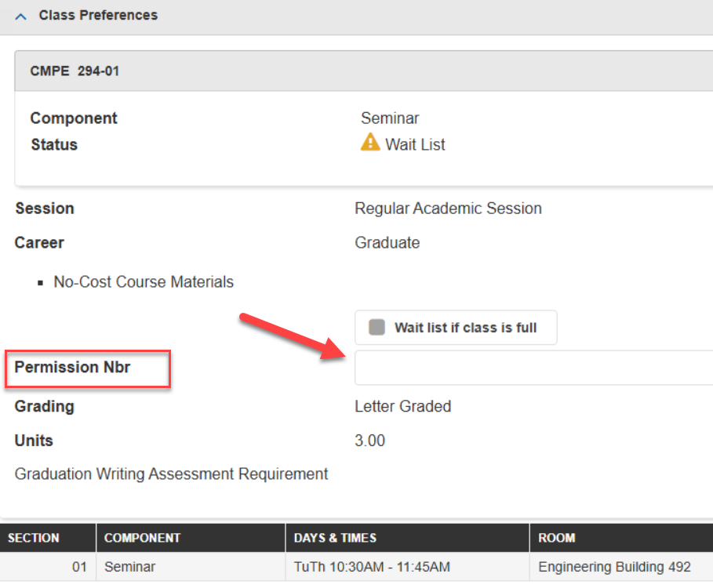
Task: Open the Class Preferences section header
Action: (98, 14)
